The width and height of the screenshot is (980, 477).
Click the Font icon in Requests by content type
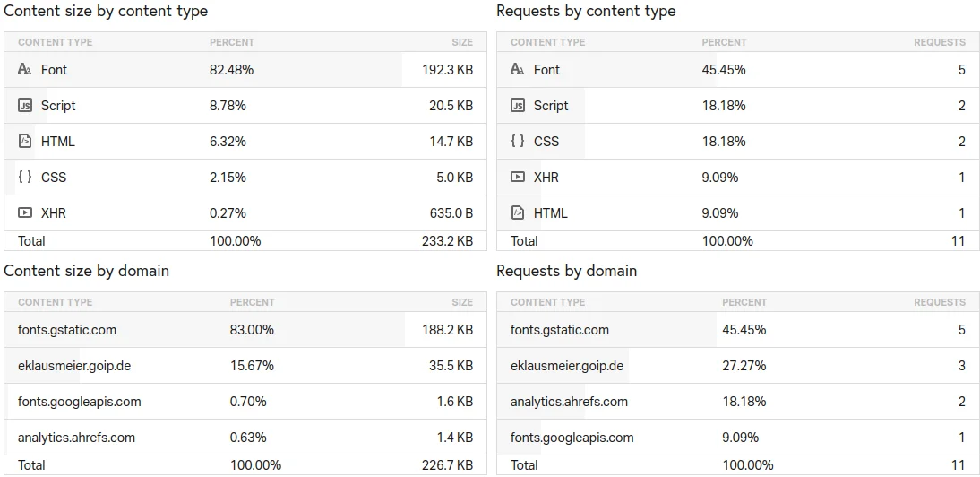pyautogui.click(x=518, y=69)
